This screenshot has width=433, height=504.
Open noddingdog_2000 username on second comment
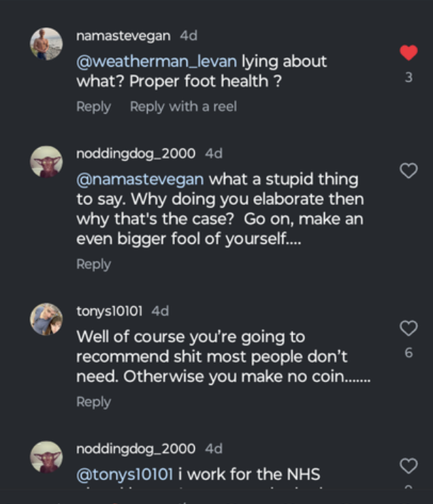[x=135, y=154]
